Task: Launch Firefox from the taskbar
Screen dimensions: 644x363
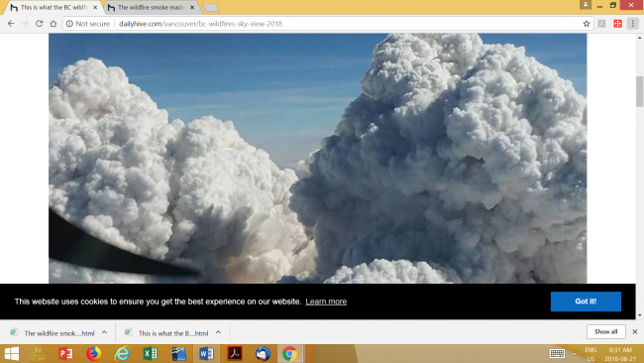Action: coord(94,353)
